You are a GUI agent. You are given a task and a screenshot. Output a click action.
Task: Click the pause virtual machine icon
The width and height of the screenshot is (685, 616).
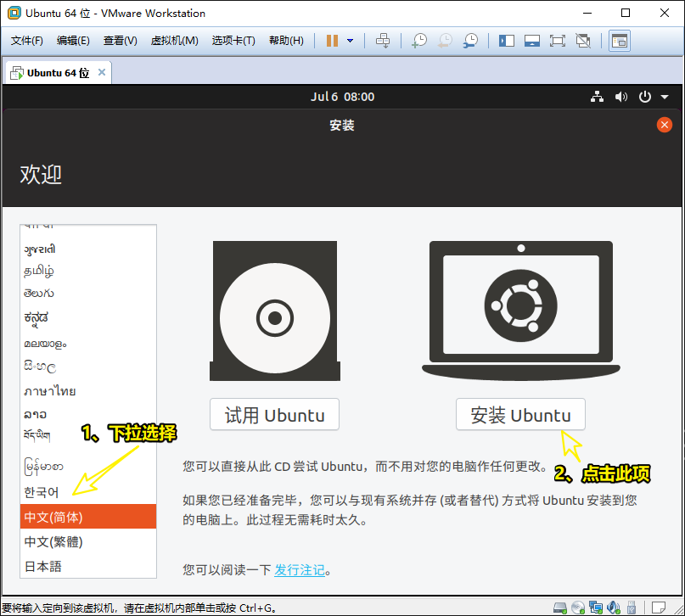[x=332, y=41]
